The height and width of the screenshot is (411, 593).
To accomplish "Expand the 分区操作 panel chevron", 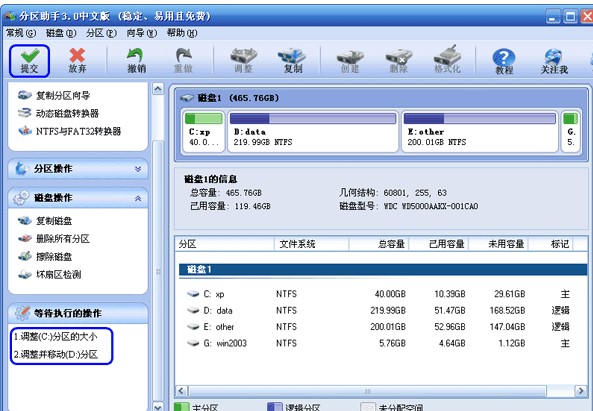I will pos(138,169).
